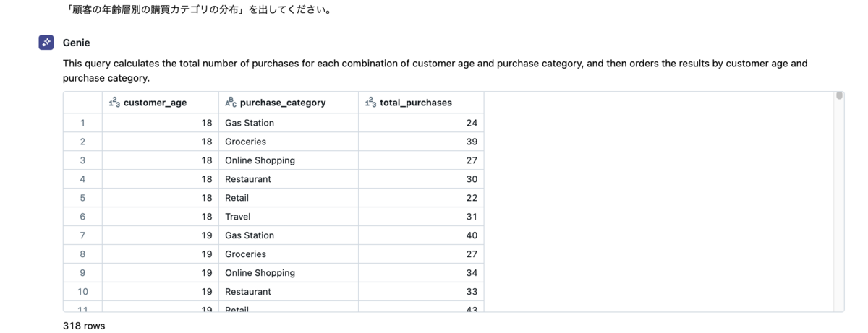
Task: Click the numeric type icon beside total_purchases
Action: click(370, 103)
